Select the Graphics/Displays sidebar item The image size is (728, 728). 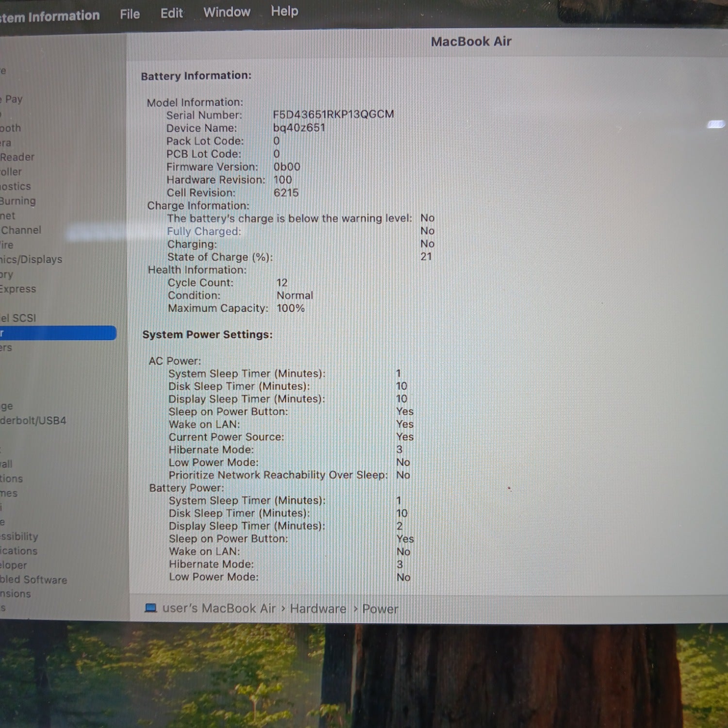pyautogui.click(x=31, y=259)
